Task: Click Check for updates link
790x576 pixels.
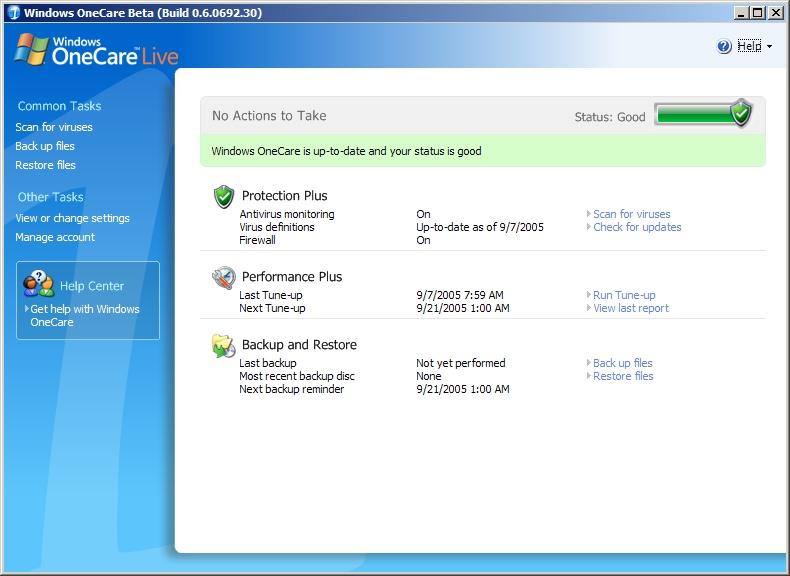Action: pos(637,227)
